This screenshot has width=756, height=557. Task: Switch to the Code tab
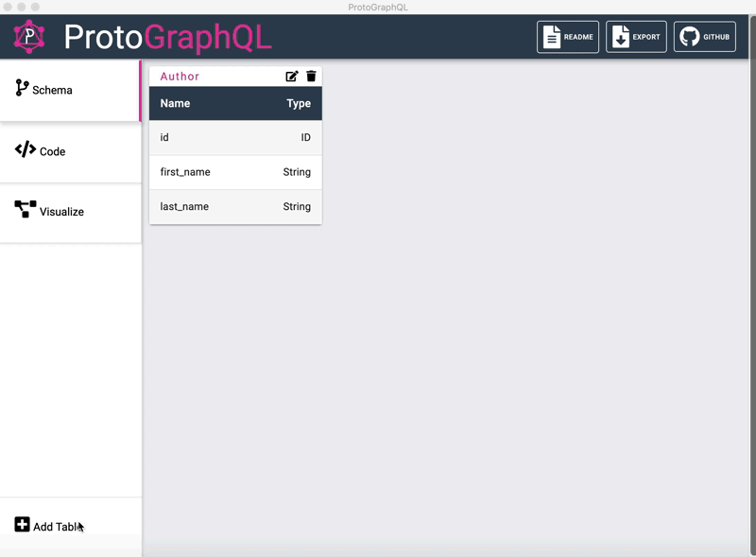pos(70,152)
